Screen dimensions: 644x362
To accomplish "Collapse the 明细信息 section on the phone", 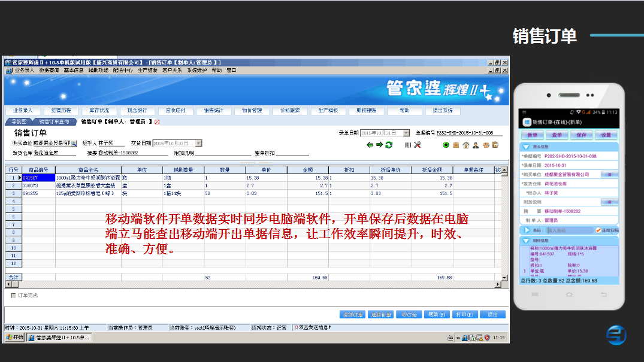I will (526, 241).
